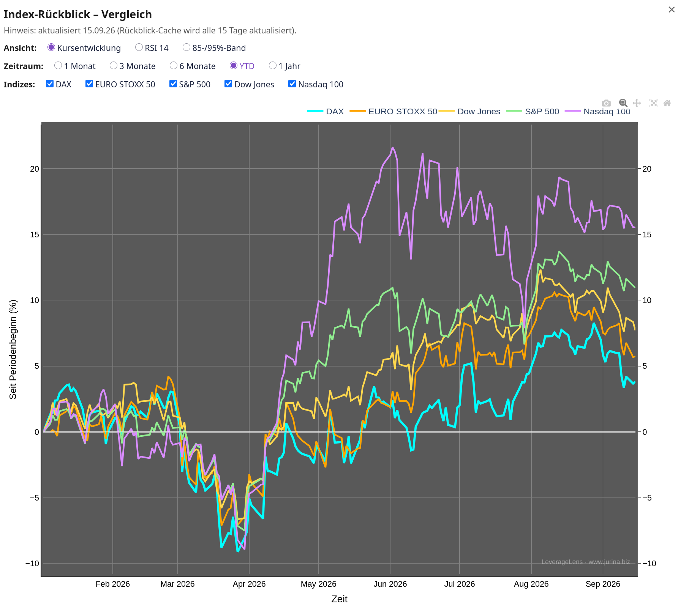Toggle the S&P 500 checkbox
The image size is (678, 616).
coord(173,84)
